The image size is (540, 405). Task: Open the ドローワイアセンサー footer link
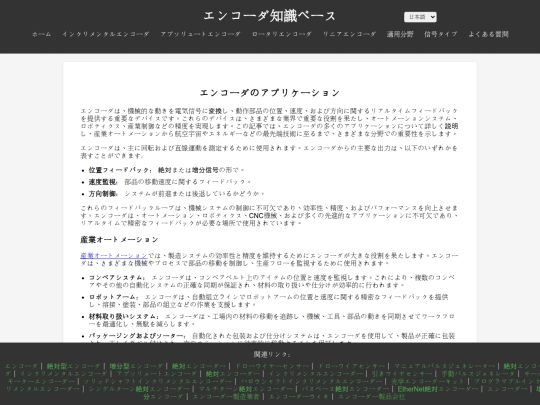coord(351,366)
